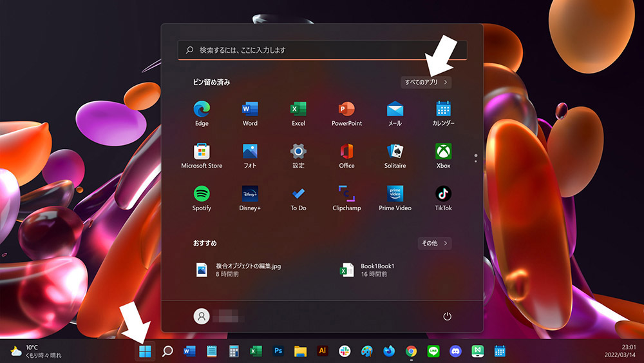This screenshot has height=363, width=644.
Task: Go to next page of pinned apps dots
Action: [x=476, y=161]
